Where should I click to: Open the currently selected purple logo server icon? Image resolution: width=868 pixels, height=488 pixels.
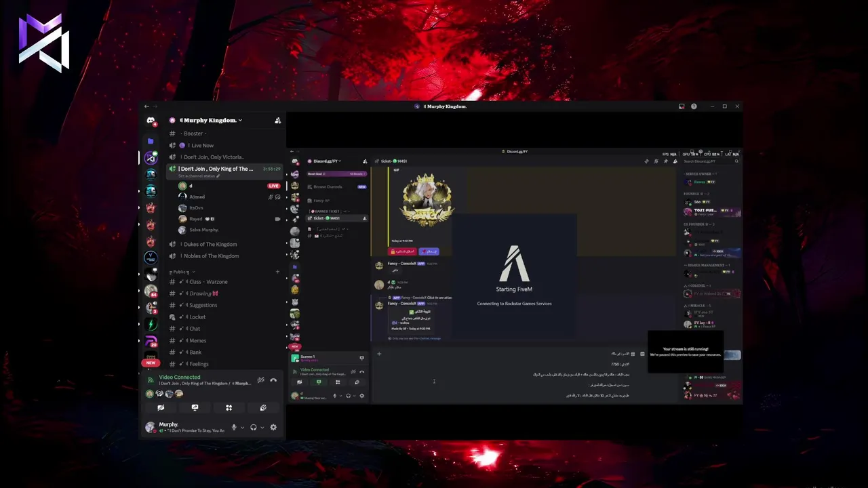(151, 158)
